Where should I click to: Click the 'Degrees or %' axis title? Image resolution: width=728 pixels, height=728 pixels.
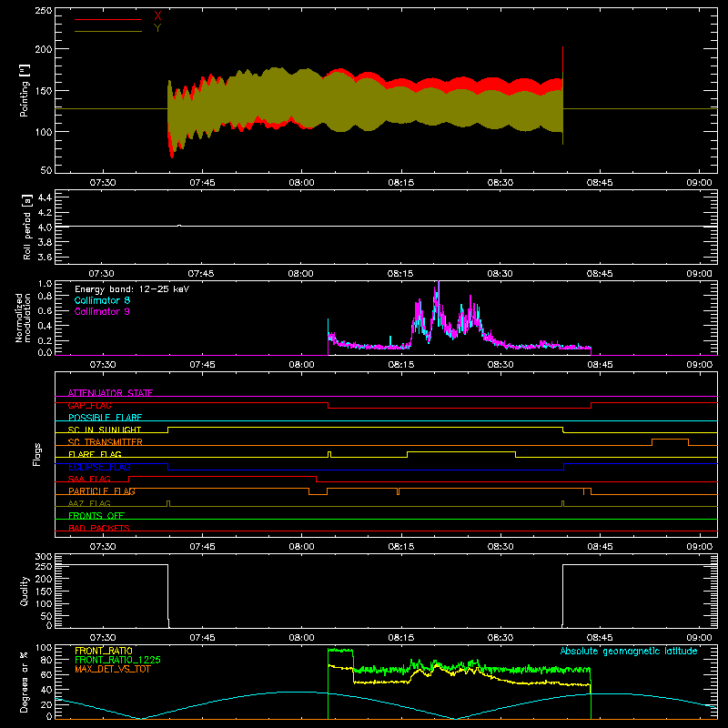25,682
